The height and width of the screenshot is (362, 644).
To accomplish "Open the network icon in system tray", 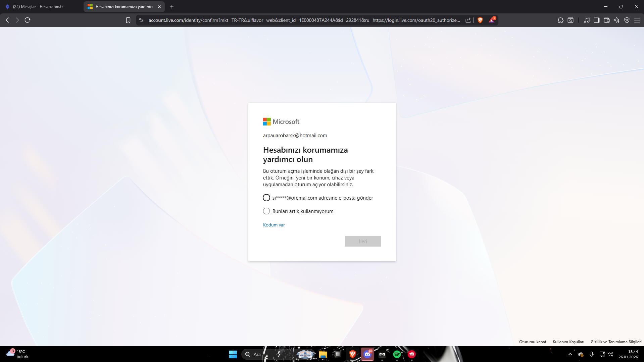I will click(602, 354).
